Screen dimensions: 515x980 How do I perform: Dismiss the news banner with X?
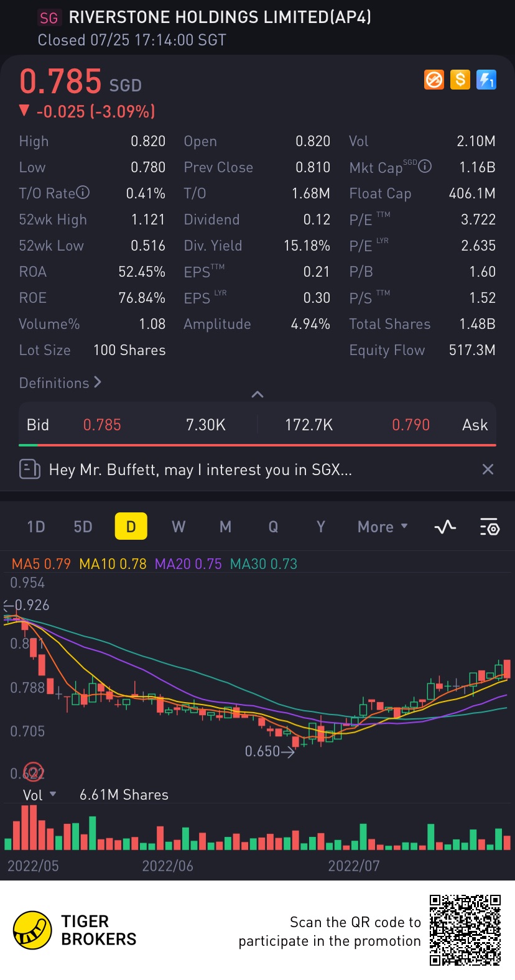[x=488, y=469]
